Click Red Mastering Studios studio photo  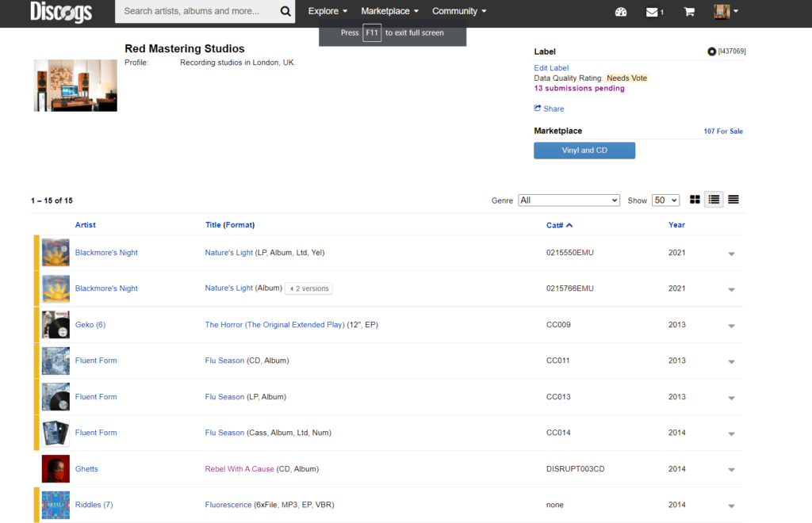point(75,86)
